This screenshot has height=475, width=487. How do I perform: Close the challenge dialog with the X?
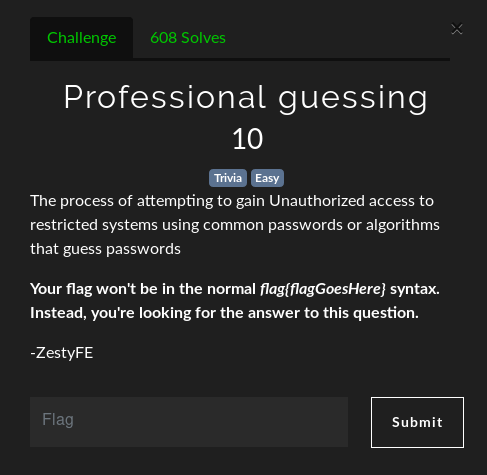457,29
